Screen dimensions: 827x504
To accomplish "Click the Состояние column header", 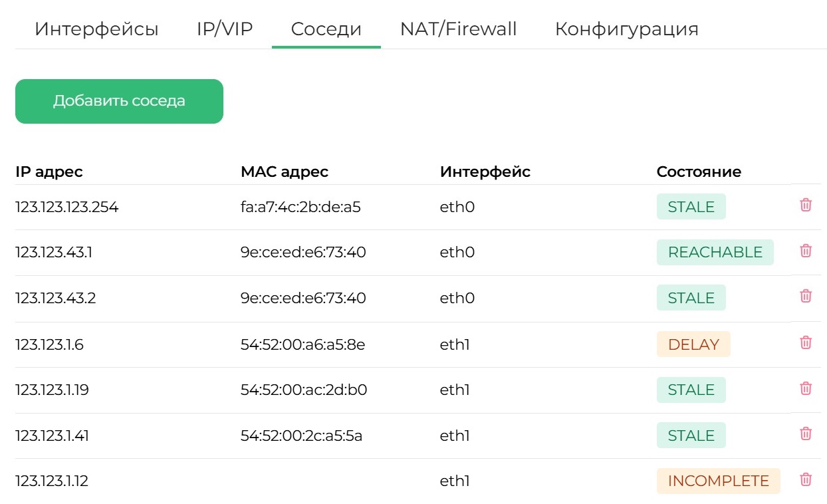I will pyautogui.click(x=699, y=172).
